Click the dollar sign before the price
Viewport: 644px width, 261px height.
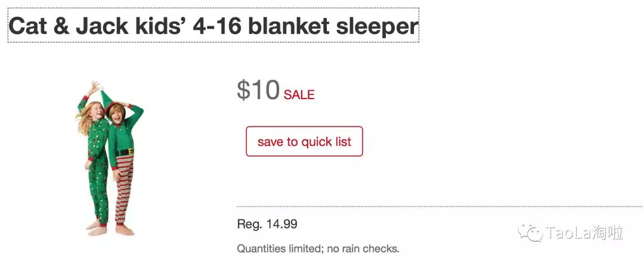coord(243,91)
